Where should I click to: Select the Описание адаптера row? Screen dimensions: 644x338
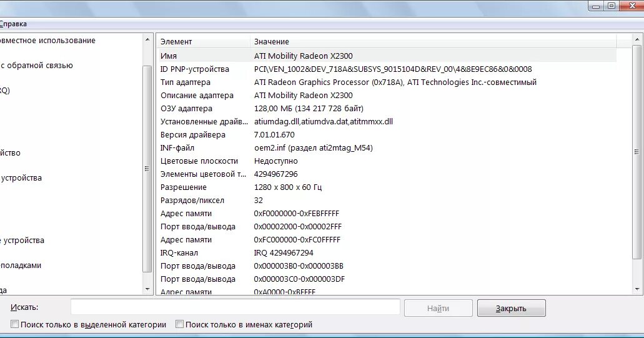pos(387,96)
